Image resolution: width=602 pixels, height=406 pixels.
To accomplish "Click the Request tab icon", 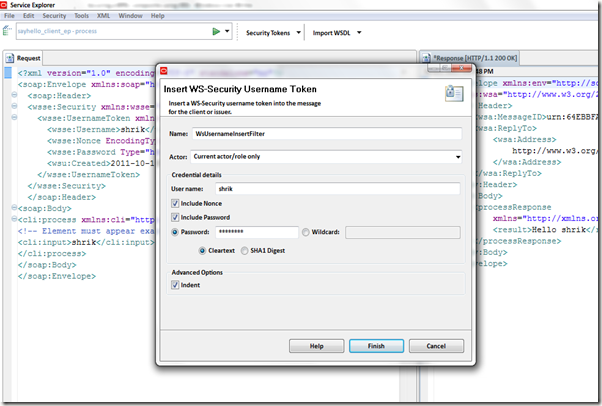I will tap(10, 58).
